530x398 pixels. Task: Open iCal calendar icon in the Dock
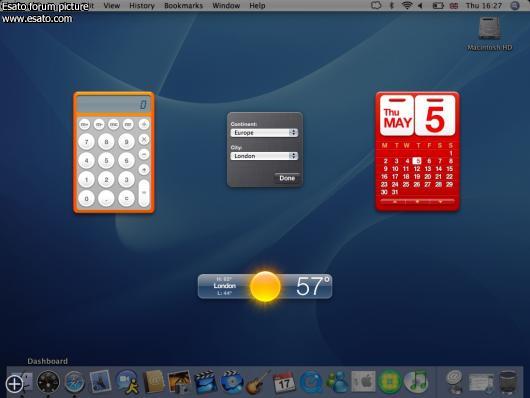(284, 382)
